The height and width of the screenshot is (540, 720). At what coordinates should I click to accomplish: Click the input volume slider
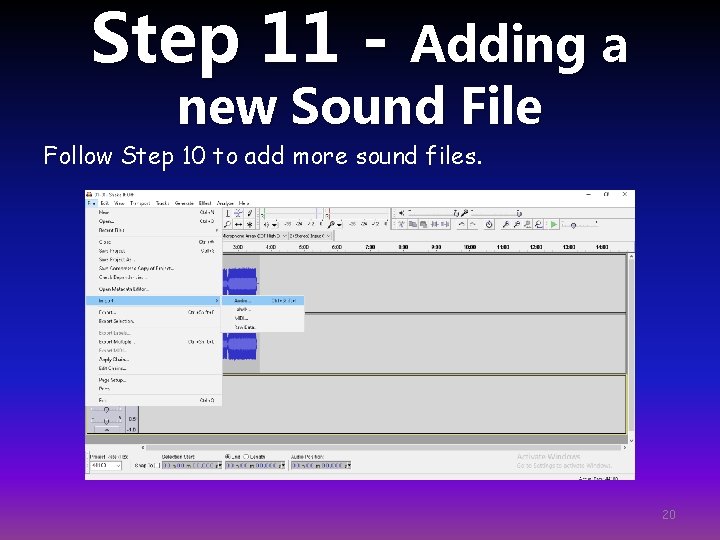tap(495, 214)
